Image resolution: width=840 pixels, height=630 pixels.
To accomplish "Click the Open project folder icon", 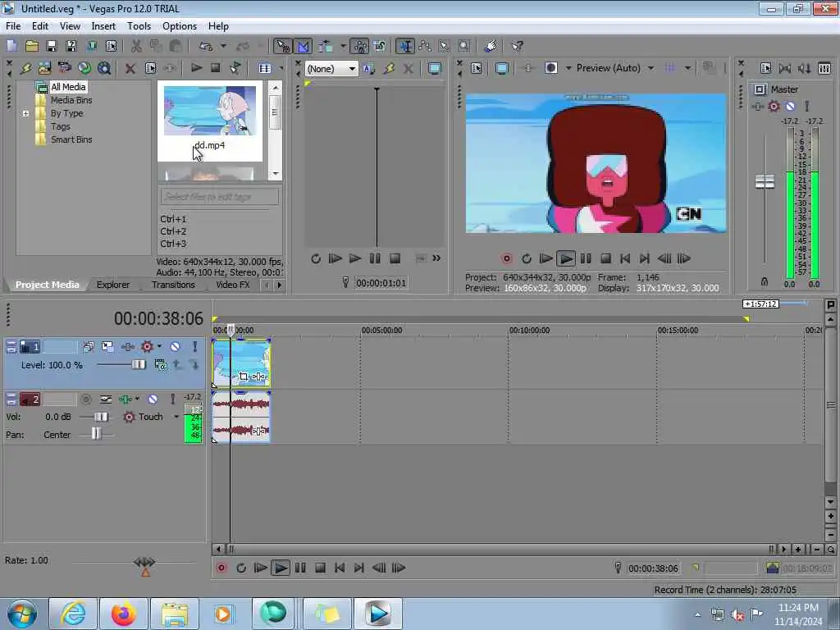I will click(x=32, y=46).
